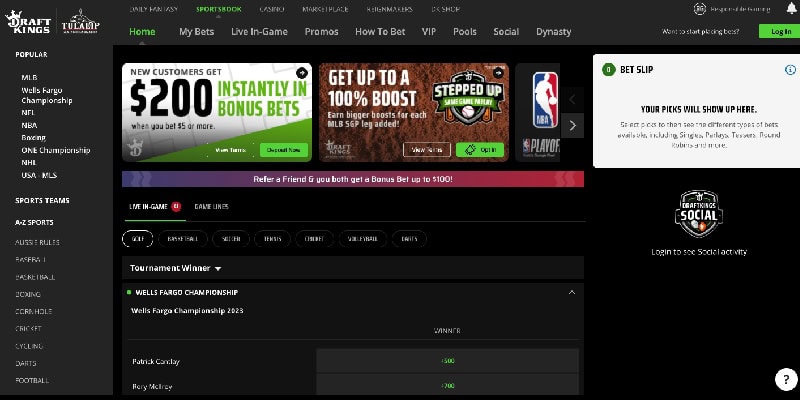Switch to the Casino product
Viewport: 800px width, 400px height.
[272, 9]
